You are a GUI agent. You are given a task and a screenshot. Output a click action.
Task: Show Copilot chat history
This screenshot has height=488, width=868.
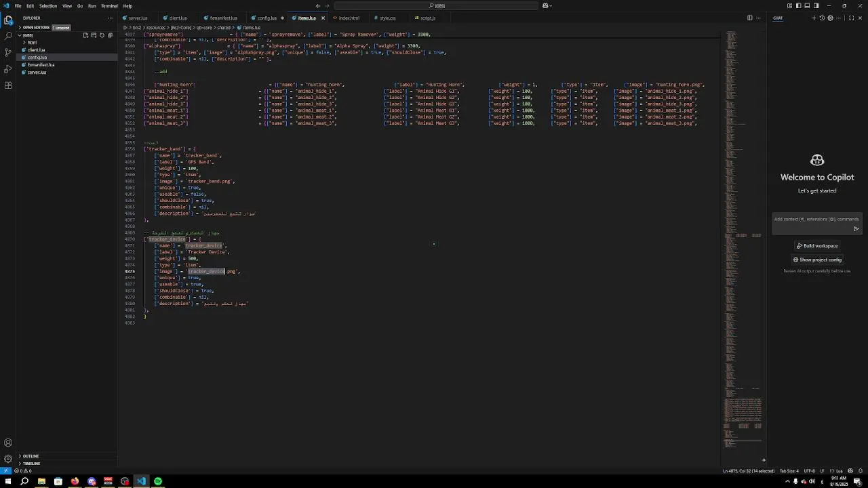pos(822,18)
